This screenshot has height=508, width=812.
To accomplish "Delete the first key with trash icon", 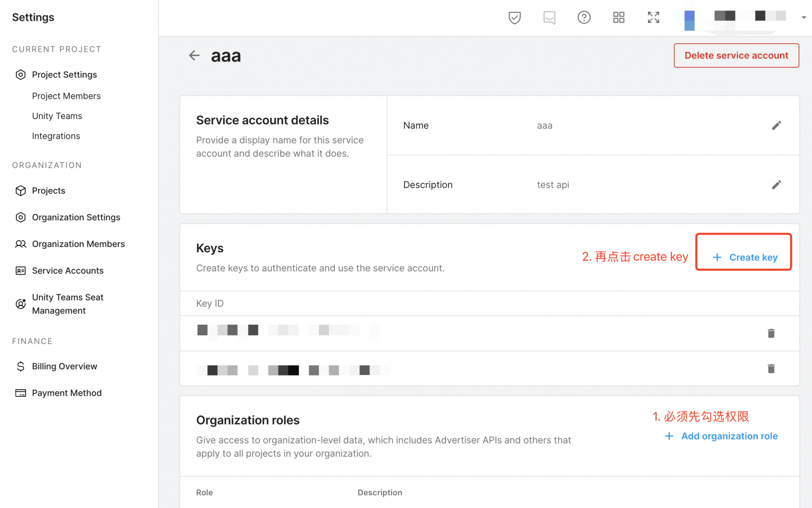I will point(771,333).
